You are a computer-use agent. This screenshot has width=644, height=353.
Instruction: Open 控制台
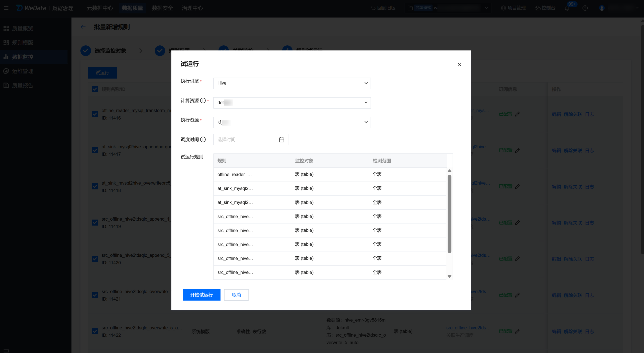click(545, 8)
